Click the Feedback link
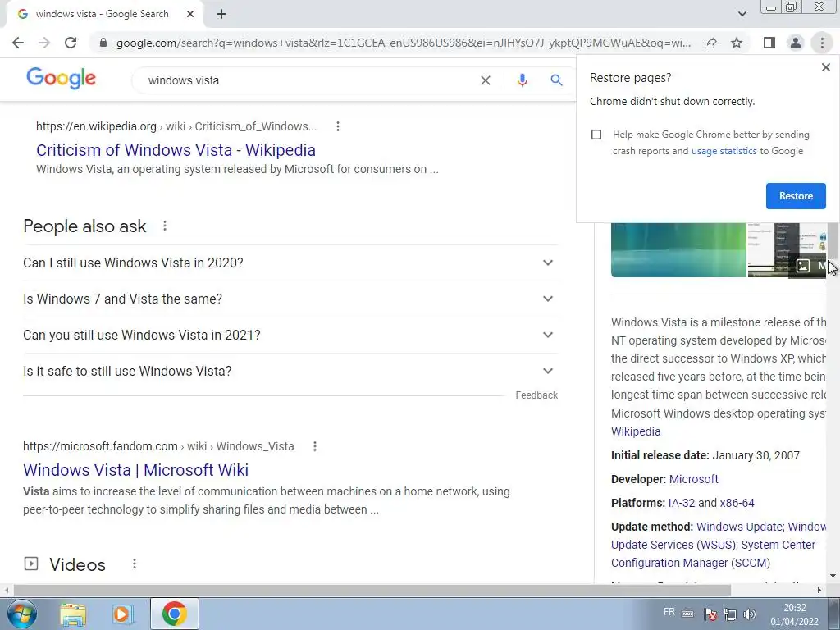This screenshot has width=840, height=630. click(536, 395)
